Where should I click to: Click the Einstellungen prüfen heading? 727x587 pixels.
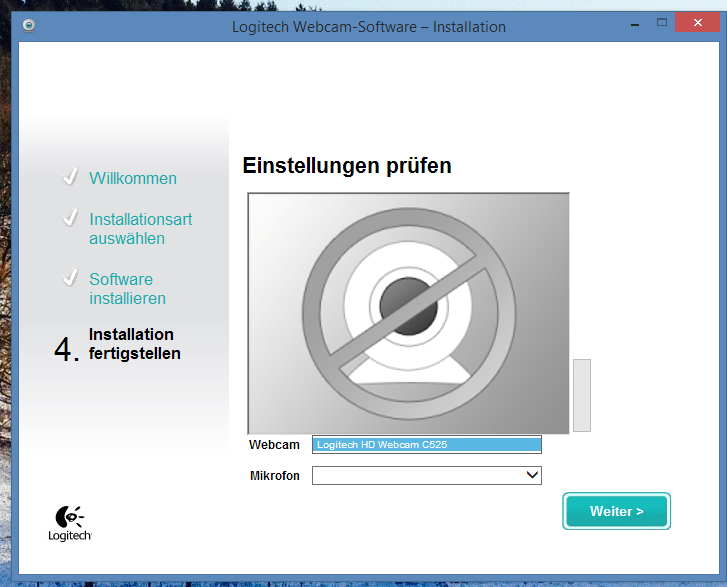(347, 166)
